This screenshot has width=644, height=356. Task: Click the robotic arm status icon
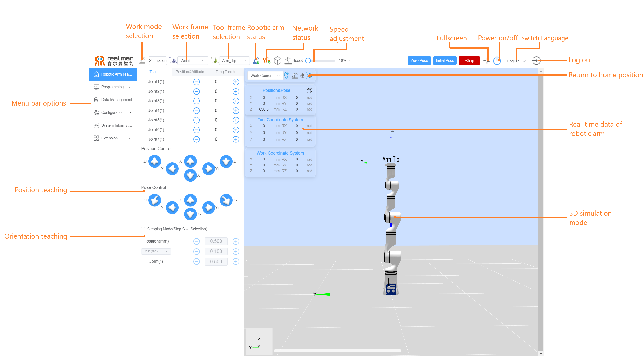pos(255,60)
